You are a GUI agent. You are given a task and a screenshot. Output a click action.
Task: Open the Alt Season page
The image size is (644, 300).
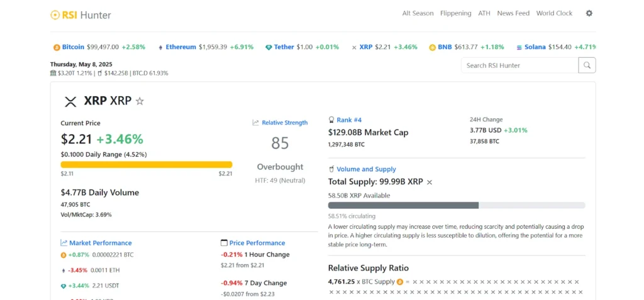[x=418, y=13]
